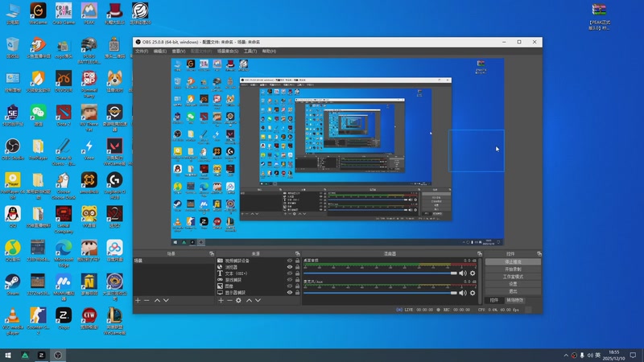Pop out the Sources dock panel
The image size is (644, 362).
tap(297, 253)
